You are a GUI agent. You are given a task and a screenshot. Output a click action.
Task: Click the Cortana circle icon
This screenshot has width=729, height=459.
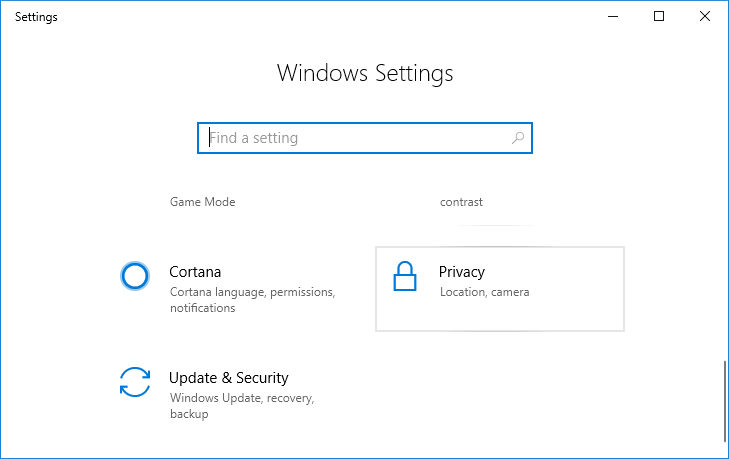click(135, 276)
